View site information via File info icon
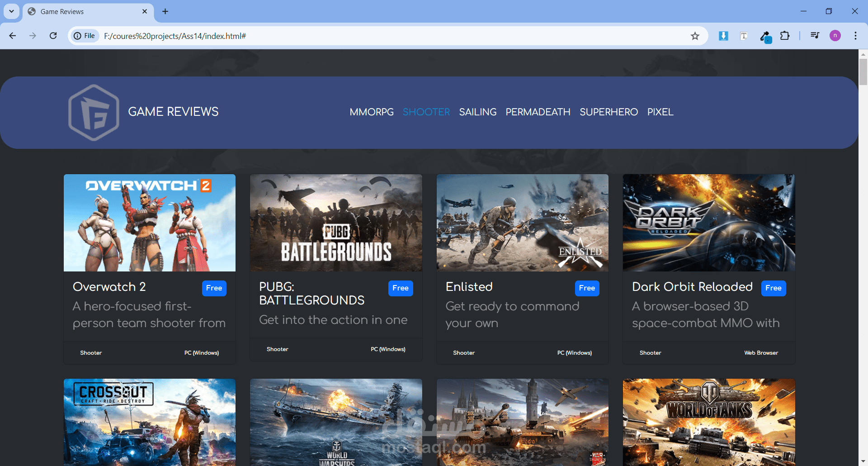Viewport: 868px width, 466px height. click(85, 36)
